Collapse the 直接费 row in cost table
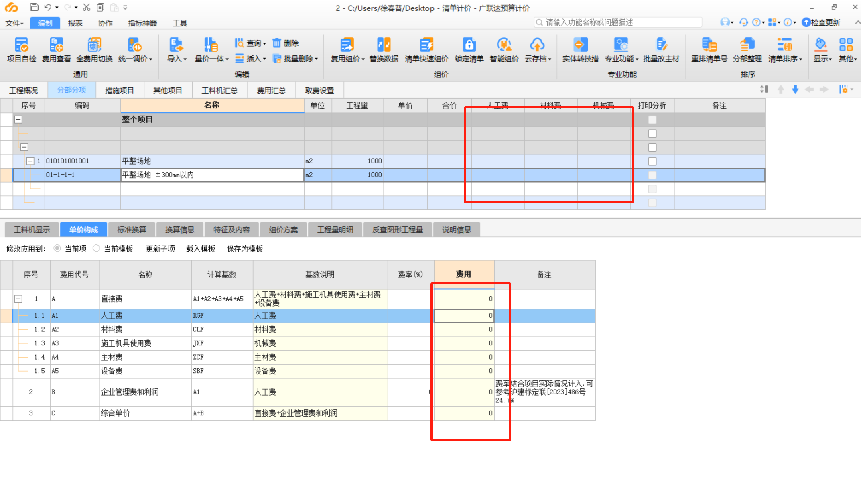861x504 pixels. coord(18,299)
